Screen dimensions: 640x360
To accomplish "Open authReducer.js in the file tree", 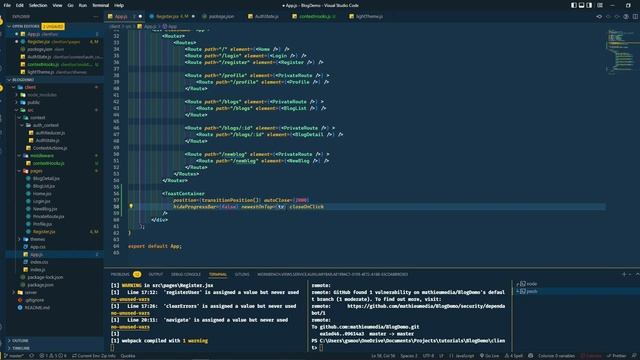I will tap(50, 133).
